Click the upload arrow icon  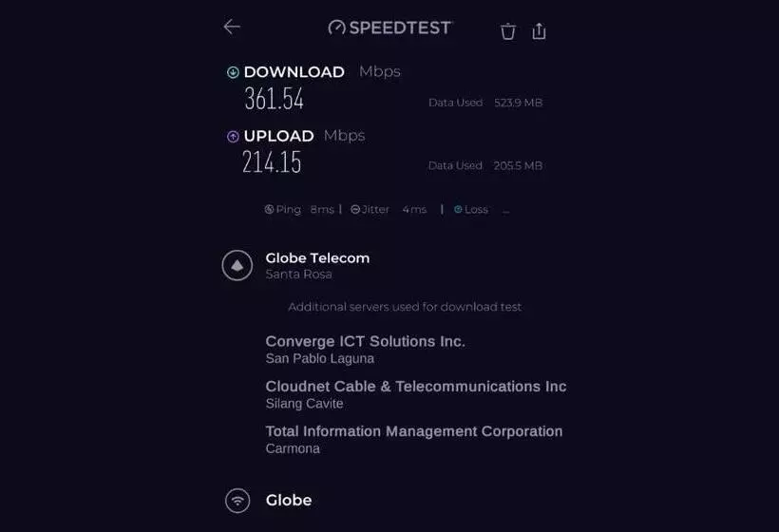tap(233, 136)
